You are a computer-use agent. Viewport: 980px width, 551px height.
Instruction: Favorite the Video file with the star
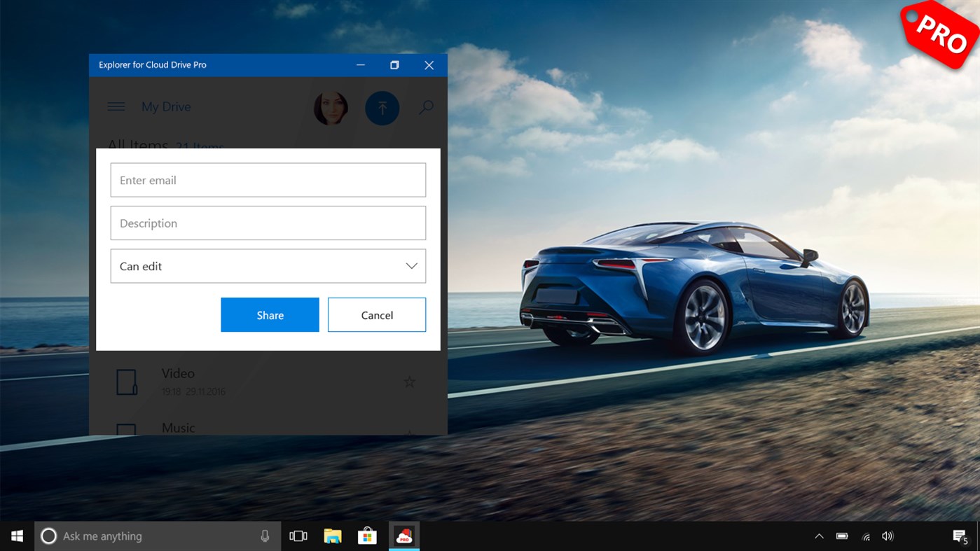point(409,382)
